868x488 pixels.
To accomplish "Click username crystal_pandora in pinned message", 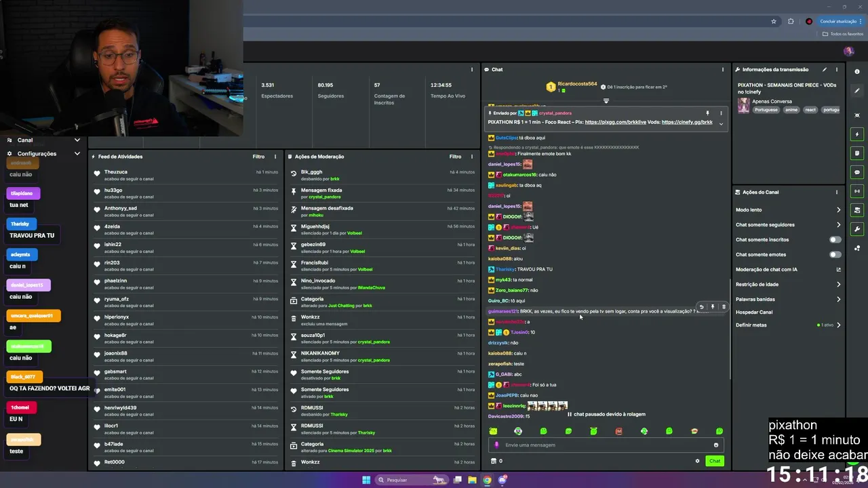I will [x=555, y=113].
